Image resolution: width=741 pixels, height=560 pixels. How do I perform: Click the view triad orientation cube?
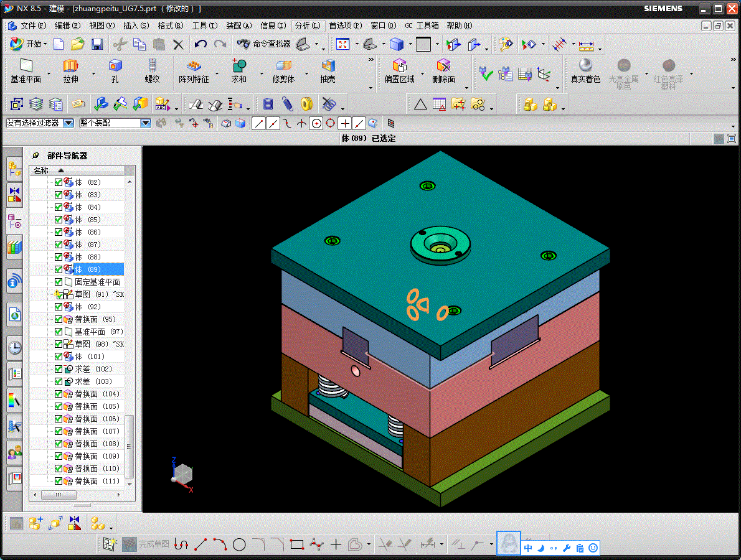point(182,474)
